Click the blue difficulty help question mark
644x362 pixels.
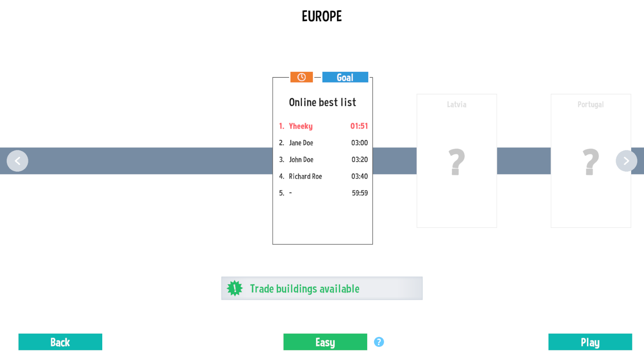[x=379, y=342]
